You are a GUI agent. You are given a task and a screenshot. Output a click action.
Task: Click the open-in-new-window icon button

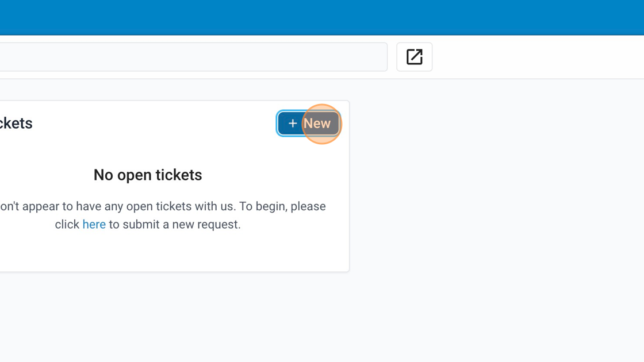coord(414,57)
